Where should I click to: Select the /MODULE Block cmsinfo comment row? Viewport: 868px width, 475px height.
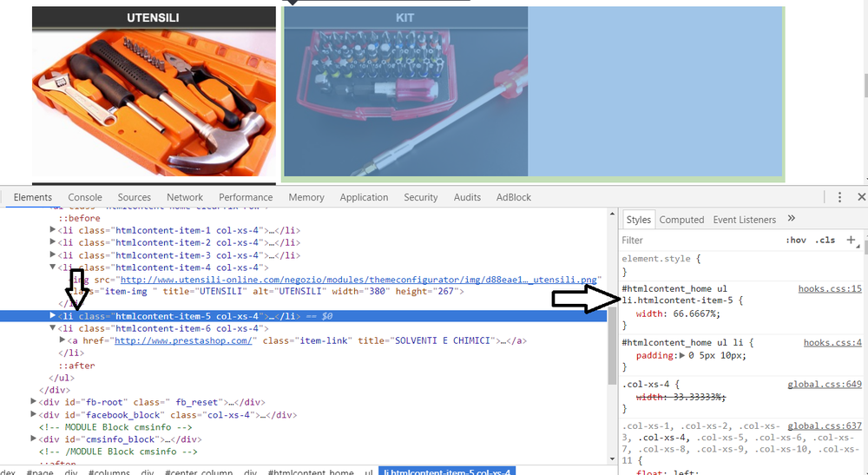(x=118, y=452)
